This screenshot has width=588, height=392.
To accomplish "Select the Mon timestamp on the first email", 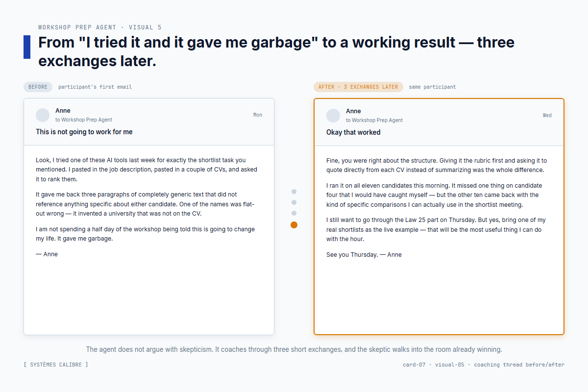I will pyautogui.click(x=257, y=115).
